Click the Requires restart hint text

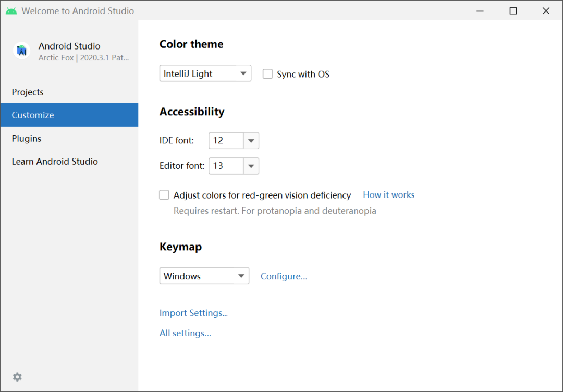click(x=275, y=211)
